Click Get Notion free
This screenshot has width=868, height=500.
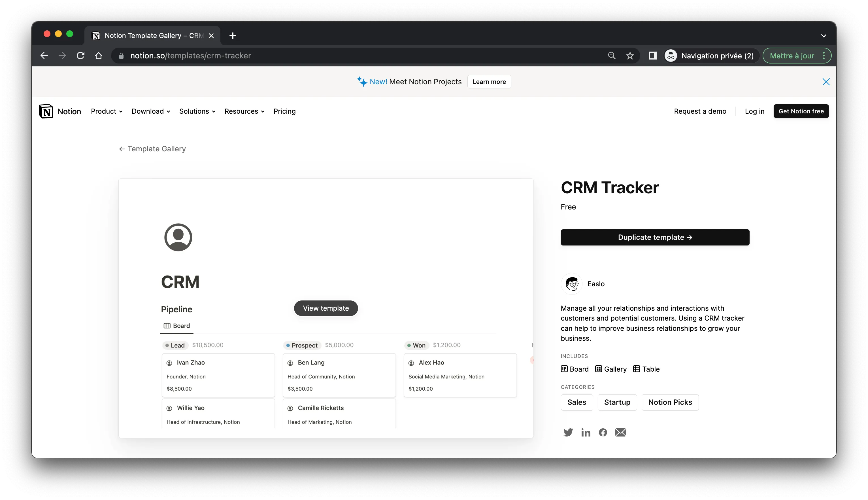(x=801, y=111)
